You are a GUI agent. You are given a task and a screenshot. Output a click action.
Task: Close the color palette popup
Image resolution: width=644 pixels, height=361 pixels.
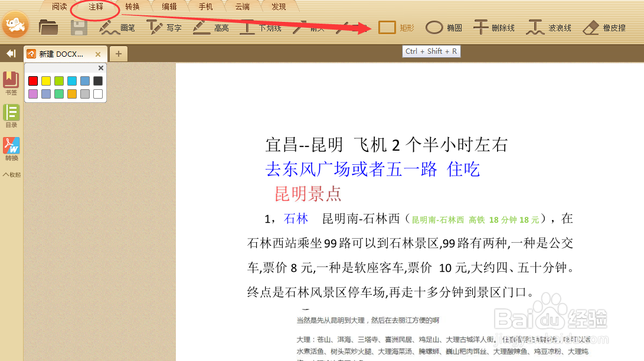[x=100, y=68]
